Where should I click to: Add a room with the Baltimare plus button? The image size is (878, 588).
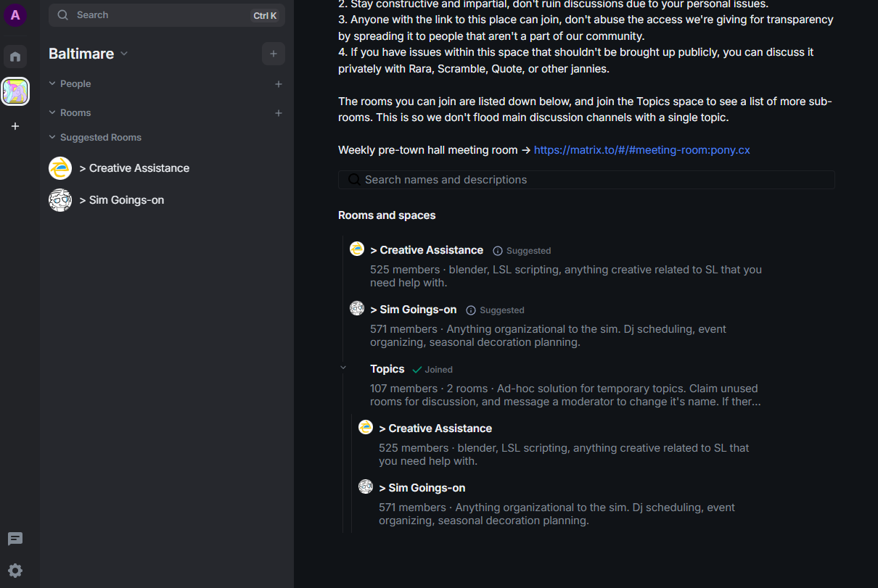[274, 54]
